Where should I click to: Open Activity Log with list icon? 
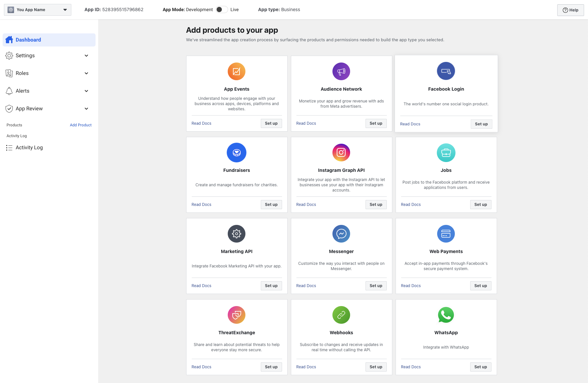[x=29, y=148]
